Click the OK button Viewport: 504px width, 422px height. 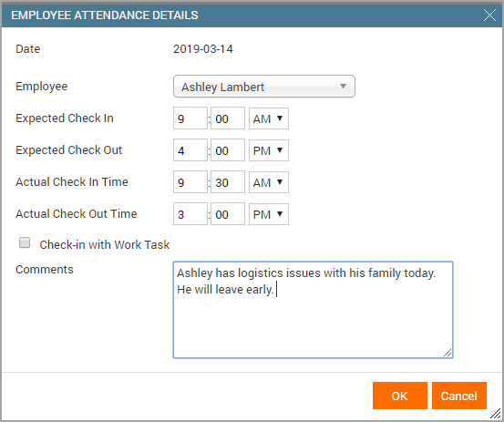(400, 396)
